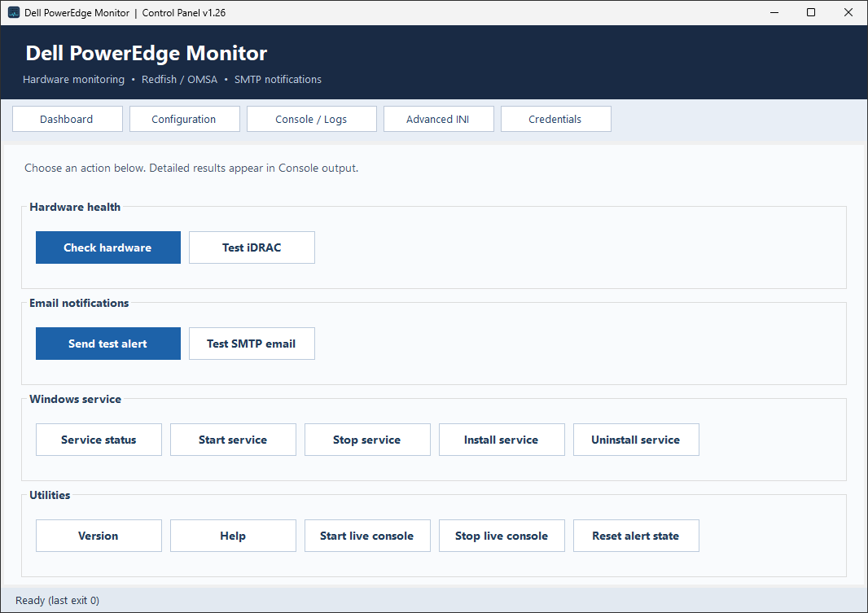Click the 'Utilities' group label

pyautogui.click(x=50, y=495)
